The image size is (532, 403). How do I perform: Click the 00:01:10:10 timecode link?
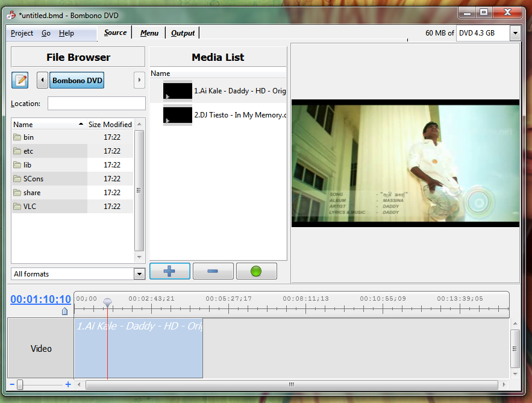[x=41, y=299]
